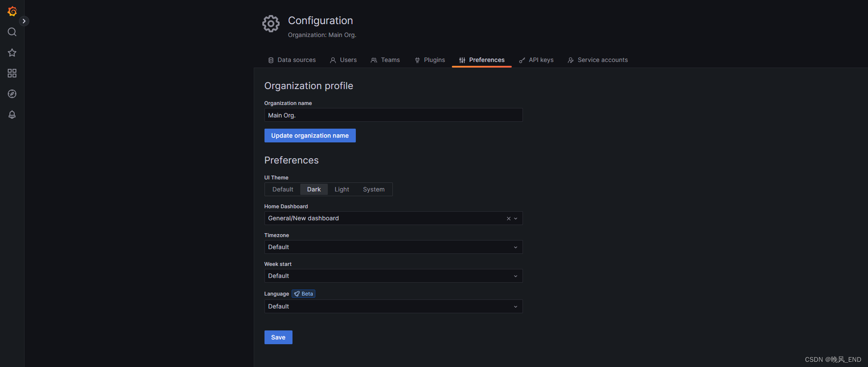The width and height of the screenshot is (868, 367).
Task: Click the Configuration gear icon
Action: tap(271, 24)
